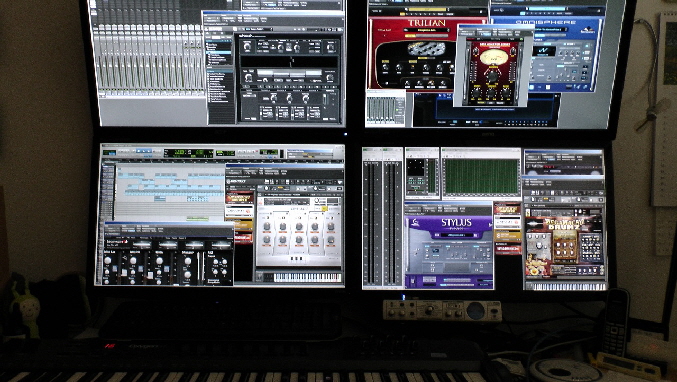Screen dimensions: 677x382
Task: Click the second knob in Trilian's main knob row
Action: [399, 67]
